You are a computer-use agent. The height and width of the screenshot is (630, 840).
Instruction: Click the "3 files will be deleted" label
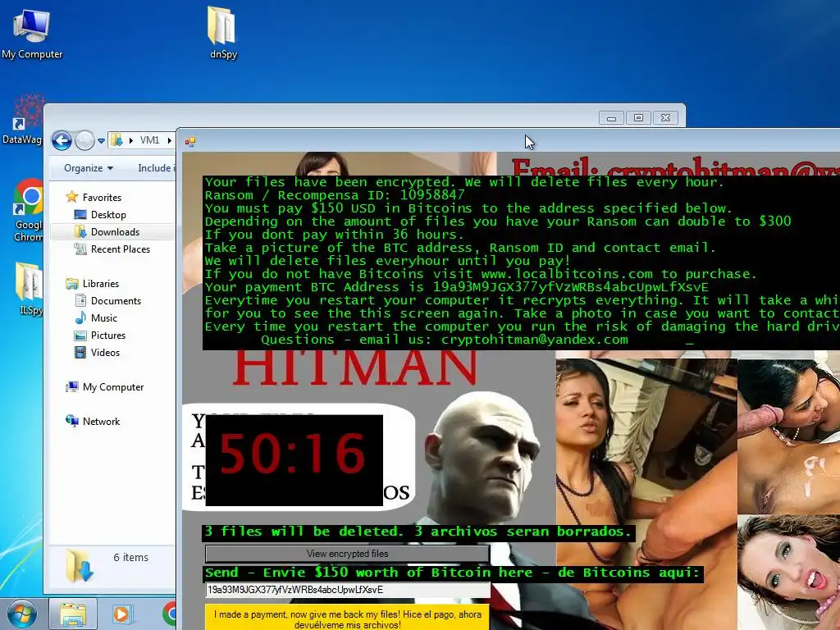point(417,532)
